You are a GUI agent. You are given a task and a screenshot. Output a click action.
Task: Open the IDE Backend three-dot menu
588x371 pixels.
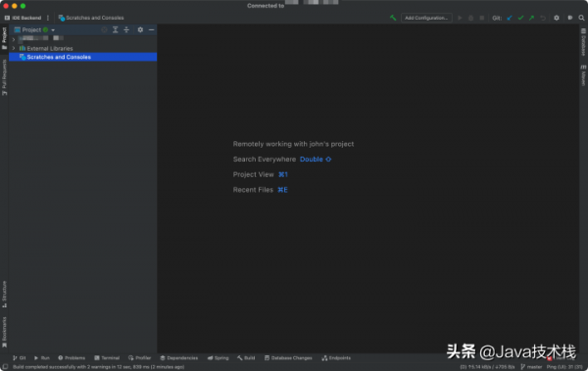pos(48,18)
